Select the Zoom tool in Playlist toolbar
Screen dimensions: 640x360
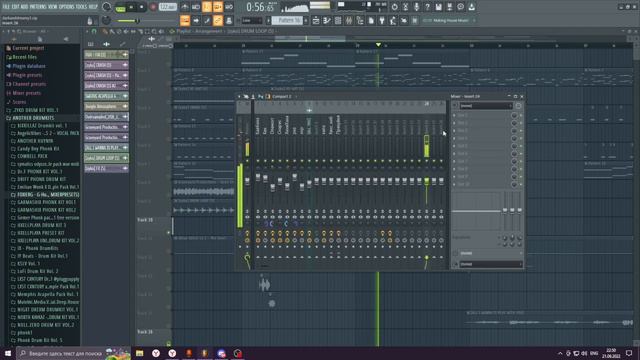pos(154,31)
